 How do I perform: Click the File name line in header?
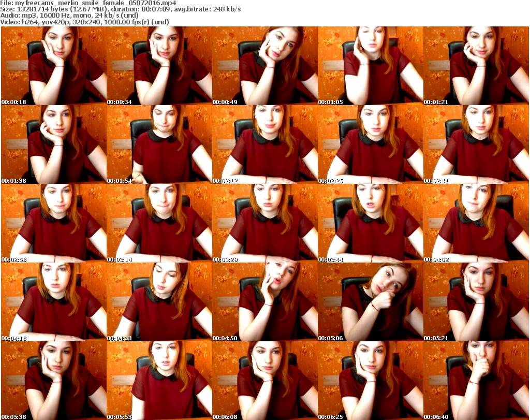[x=88, y=3]
